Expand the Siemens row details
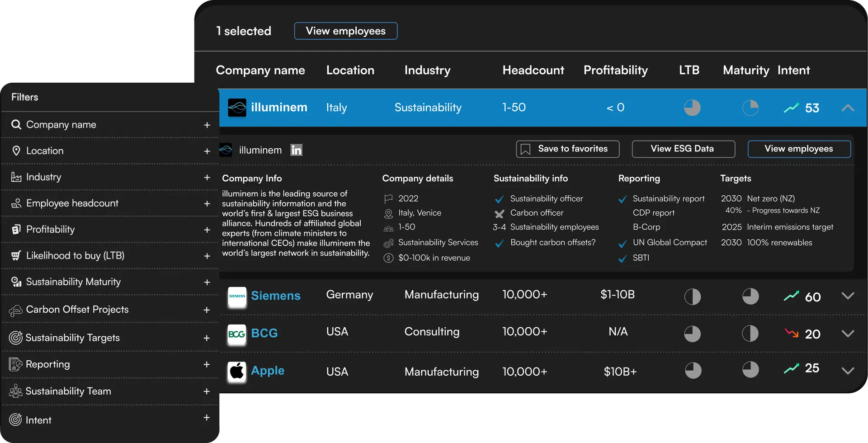 pyautogui.click(x=848, y=296)
